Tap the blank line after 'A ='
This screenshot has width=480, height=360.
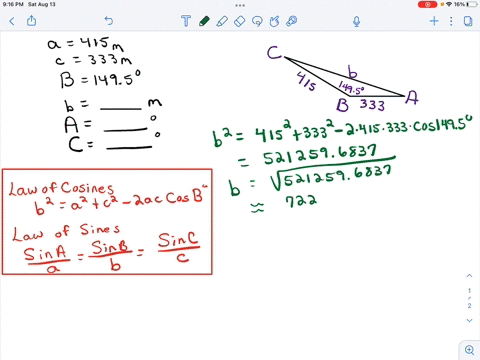tap(125, 129)
